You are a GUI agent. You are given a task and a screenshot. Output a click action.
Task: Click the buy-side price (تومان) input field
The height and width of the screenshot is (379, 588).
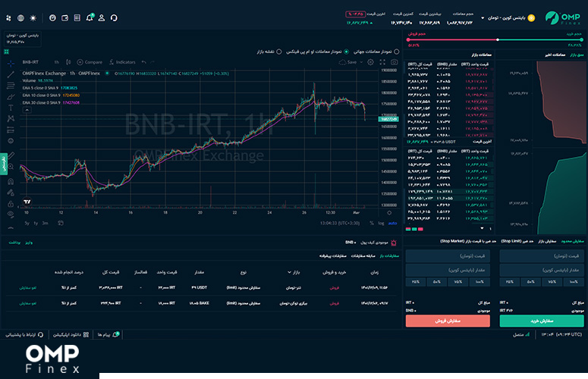[x=542, y=255]
